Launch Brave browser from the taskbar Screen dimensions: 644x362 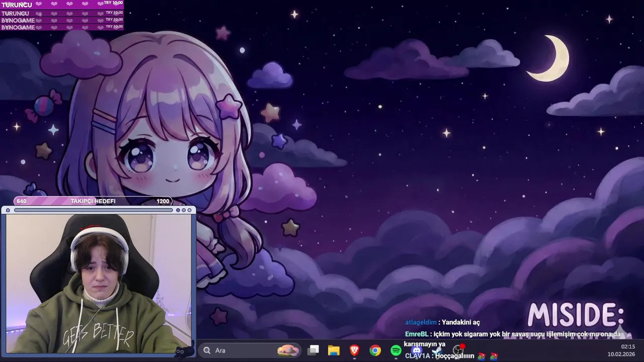[355, 350]
